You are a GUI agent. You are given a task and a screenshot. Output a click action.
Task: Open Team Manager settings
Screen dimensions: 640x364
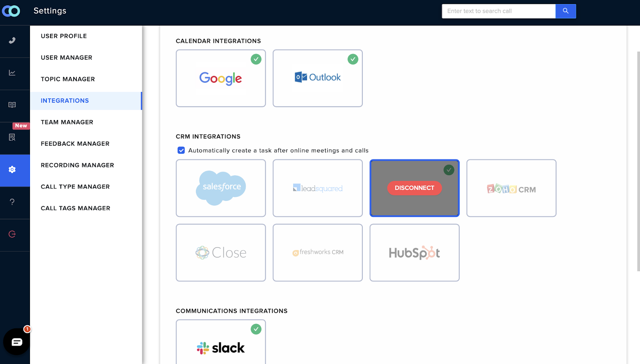67,122
